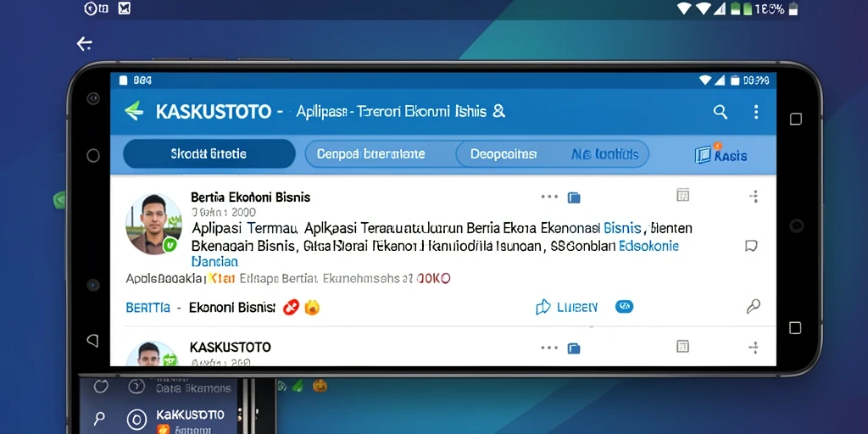Open ellipsis menu on KASKUSTOTO post
Screen dimensions: 868x434
coord(549,348)
